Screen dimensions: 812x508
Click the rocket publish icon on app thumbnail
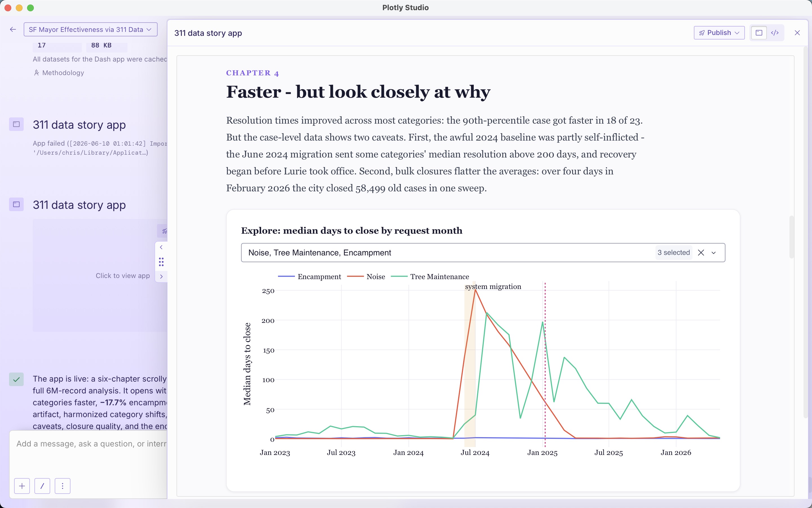tap(164, 231)
